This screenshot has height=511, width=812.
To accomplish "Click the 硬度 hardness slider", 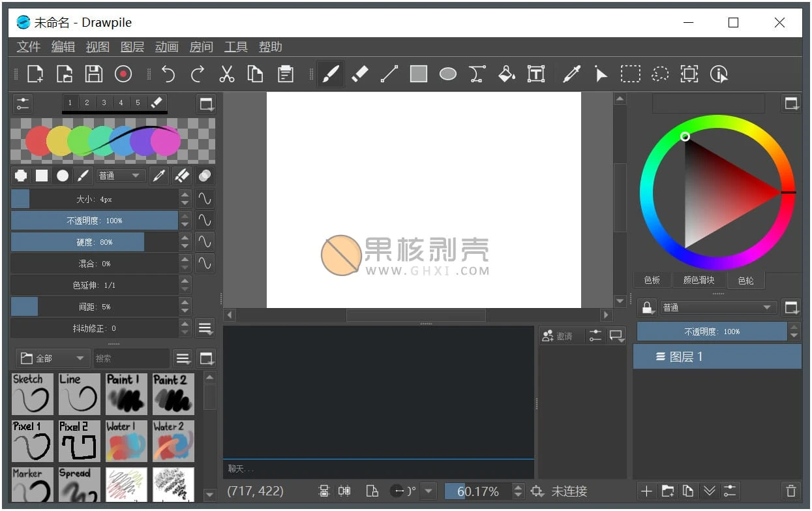I will pyautogui.click(x=95, y=242).
